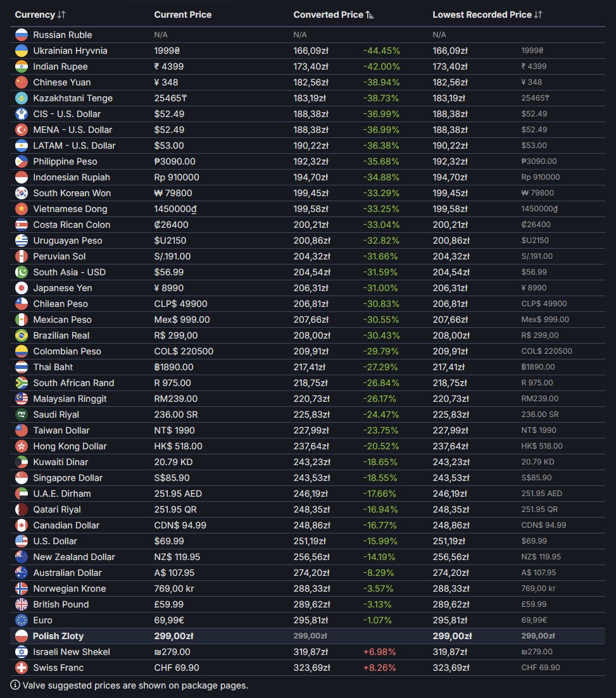616x698 pixels.
Task: Click the Valve suggested prices note
Action: click(135, 685)
